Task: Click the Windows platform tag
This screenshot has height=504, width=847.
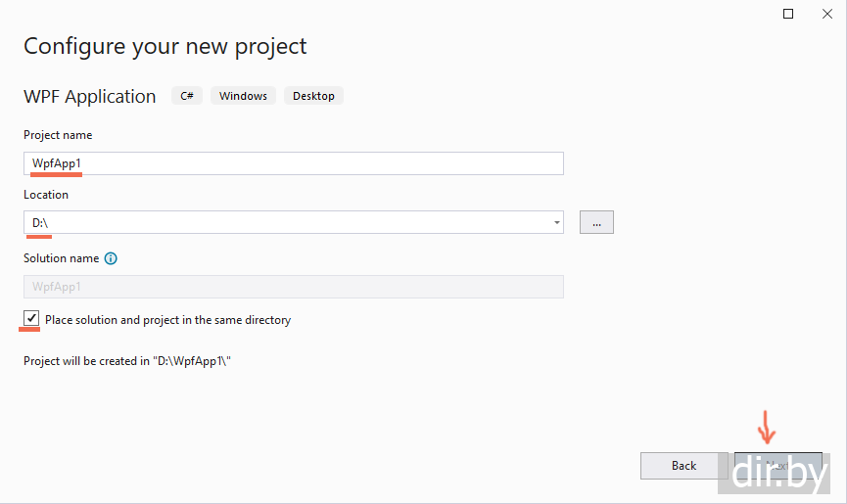Action: (243, 96)
